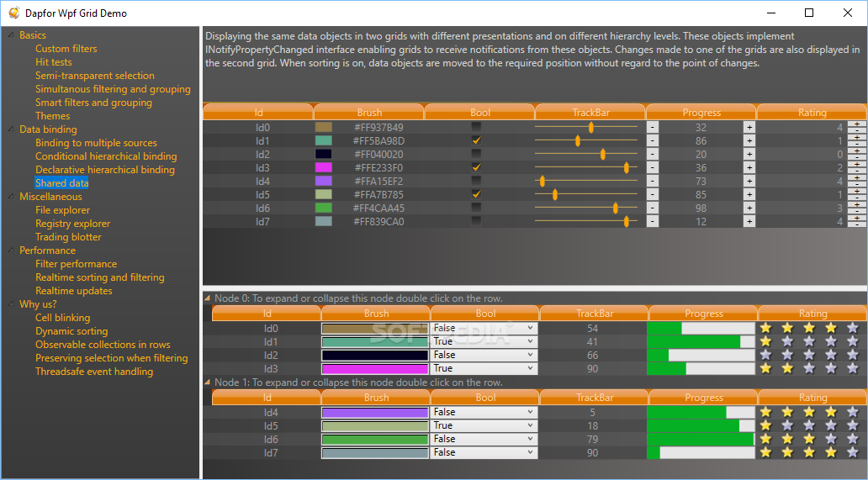Select Semi-transparent selection in the tree

pos(95,75)
